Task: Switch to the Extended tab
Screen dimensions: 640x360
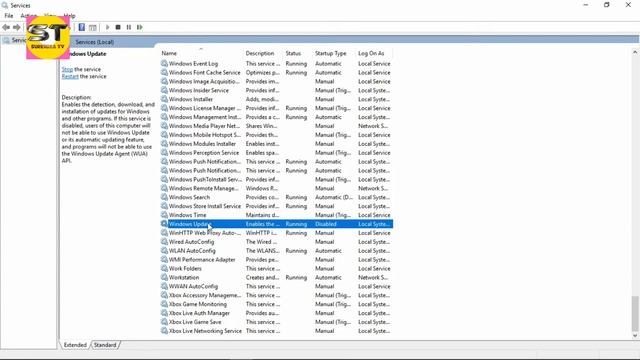Action: (x=75, y=345)
